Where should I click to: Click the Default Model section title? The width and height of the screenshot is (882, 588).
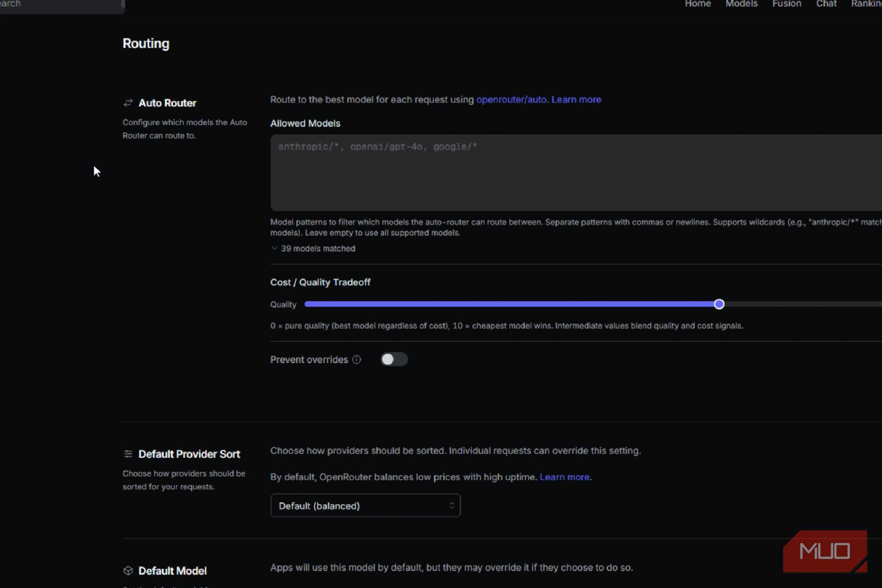click(x=172, y=571)
